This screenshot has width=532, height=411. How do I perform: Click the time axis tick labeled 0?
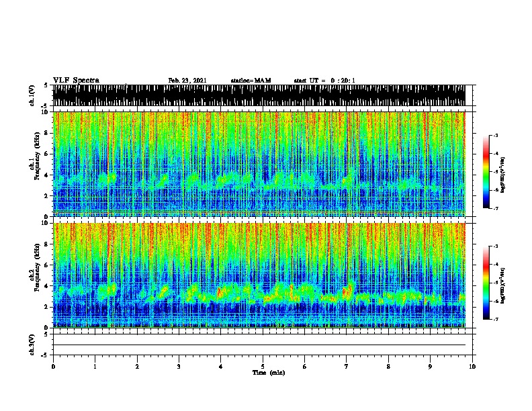tap(53, 367)
